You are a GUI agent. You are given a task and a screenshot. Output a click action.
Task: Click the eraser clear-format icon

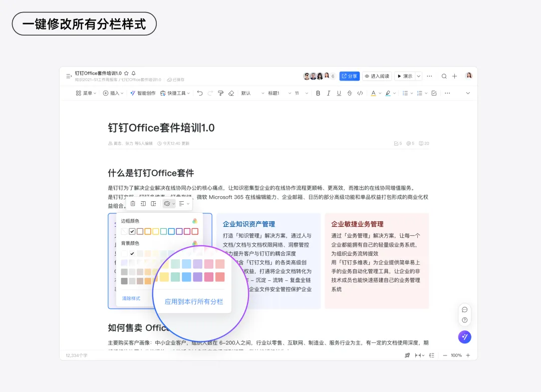click(x=231, y=93)
